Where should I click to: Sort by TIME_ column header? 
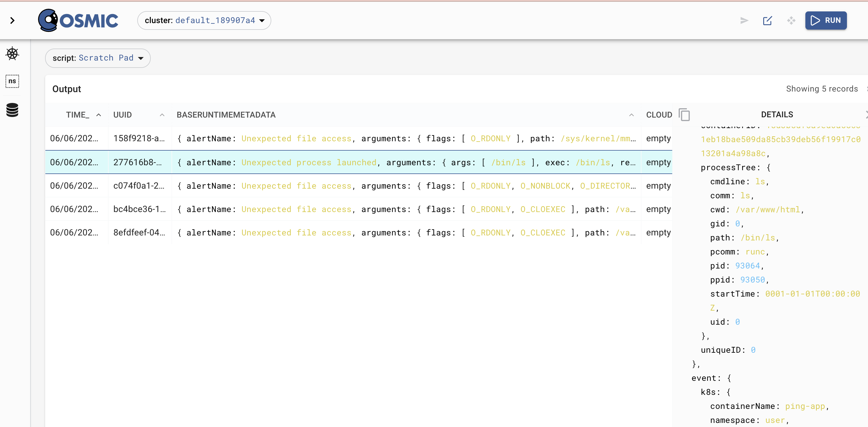tap(78, 115)
